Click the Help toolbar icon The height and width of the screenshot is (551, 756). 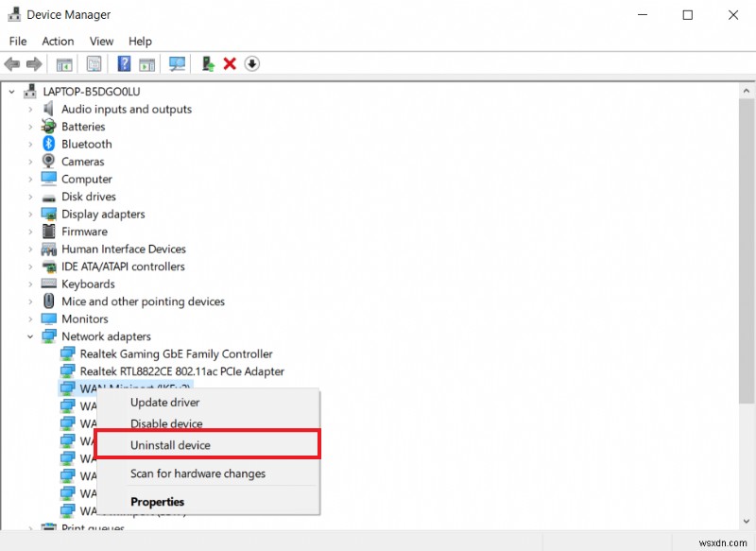pyautogui.click(x=124, y=63)
